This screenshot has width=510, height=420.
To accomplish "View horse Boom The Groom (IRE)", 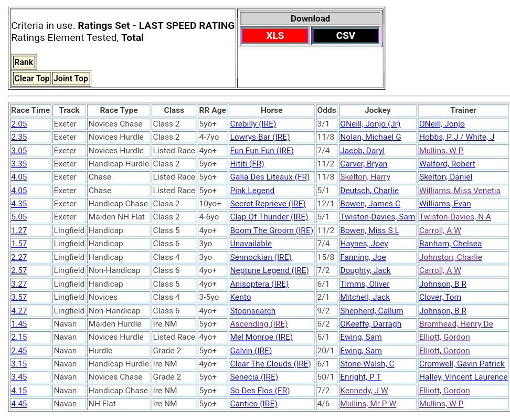I will click(x=271, y=230).
